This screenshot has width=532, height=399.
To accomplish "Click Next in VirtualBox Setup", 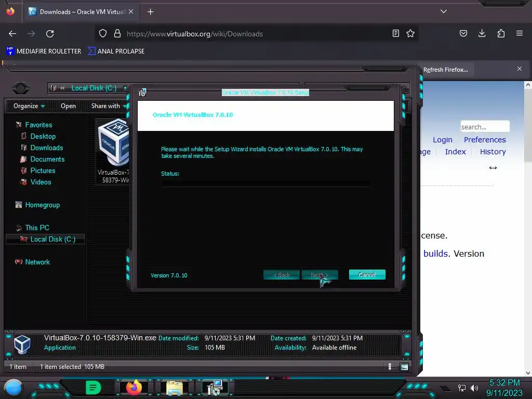I will click(x=320, y=275).
